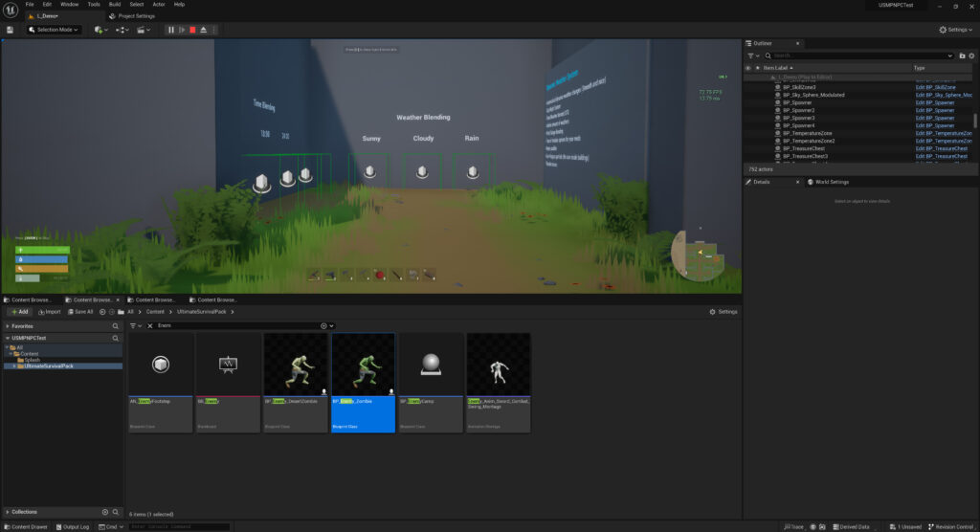
Task: Click the Add button in Content Browser
Action: (x=19, y=312)
